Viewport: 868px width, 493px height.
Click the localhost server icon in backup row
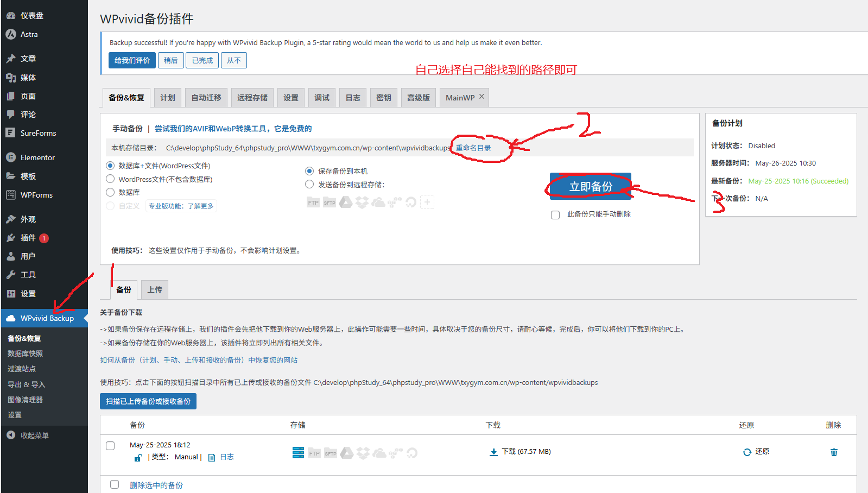(298, 452)
